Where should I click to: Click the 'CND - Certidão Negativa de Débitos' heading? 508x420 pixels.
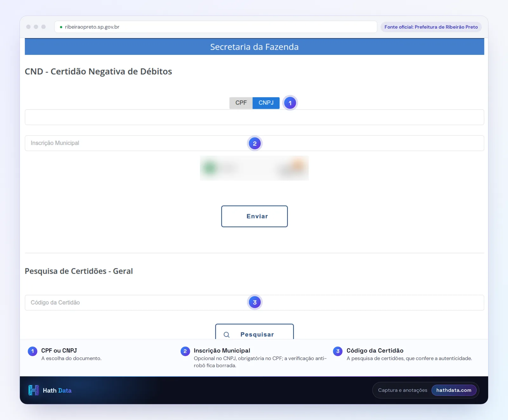[98, 71]
